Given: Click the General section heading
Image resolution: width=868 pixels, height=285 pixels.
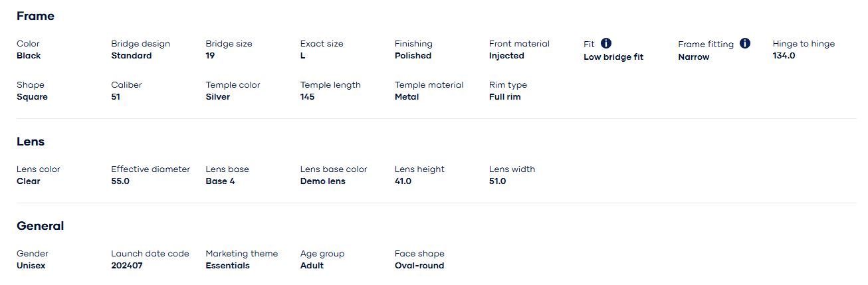Looking at the screenshot, I should click(x=40, y=226).
